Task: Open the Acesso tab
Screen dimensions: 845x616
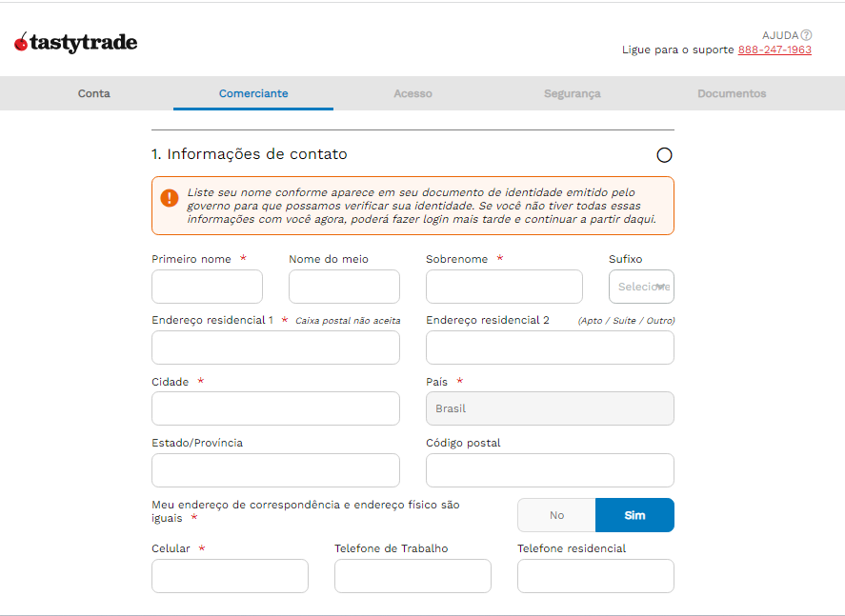Action: (x=412, y=93)
